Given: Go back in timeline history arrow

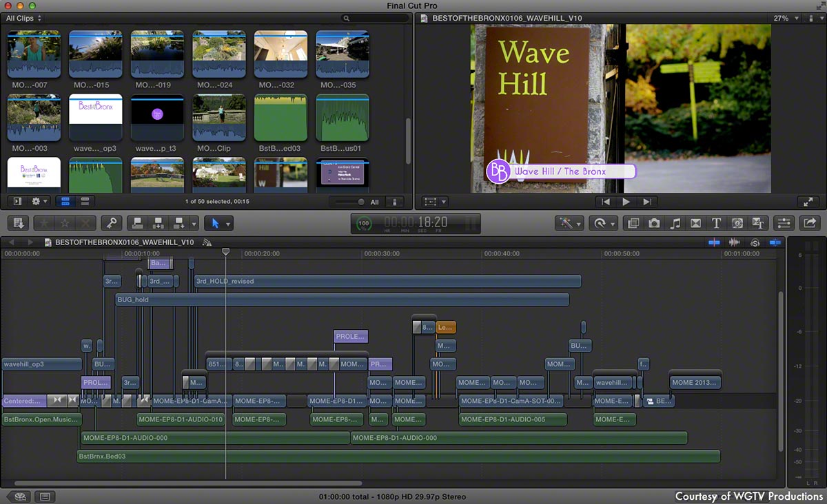Looking at the screenshot, I should point(13,242).
